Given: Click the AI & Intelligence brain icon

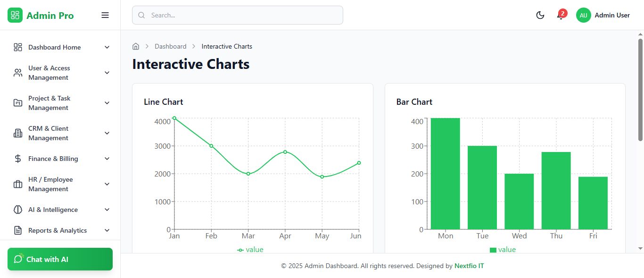Looking at the screenshot, I should click(x=18, y=210).
